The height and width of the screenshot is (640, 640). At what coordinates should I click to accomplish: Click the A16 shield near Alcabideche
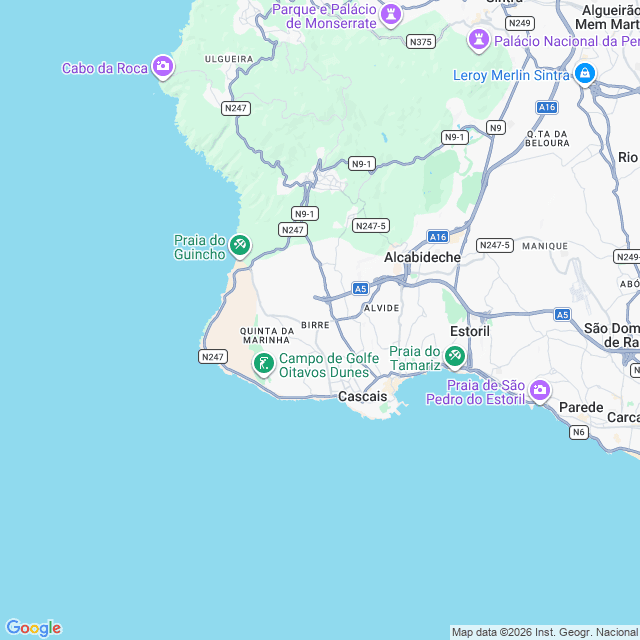438,237
